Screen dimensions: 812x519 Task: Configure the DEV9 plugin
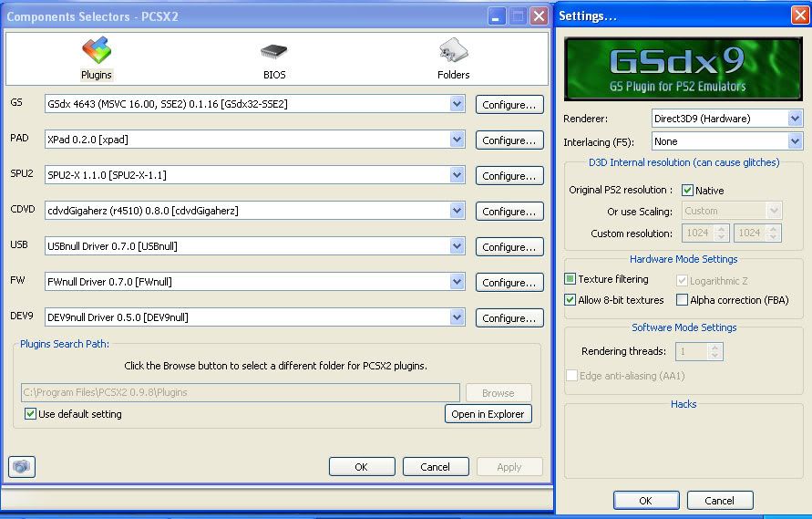(x=509, y=317)
